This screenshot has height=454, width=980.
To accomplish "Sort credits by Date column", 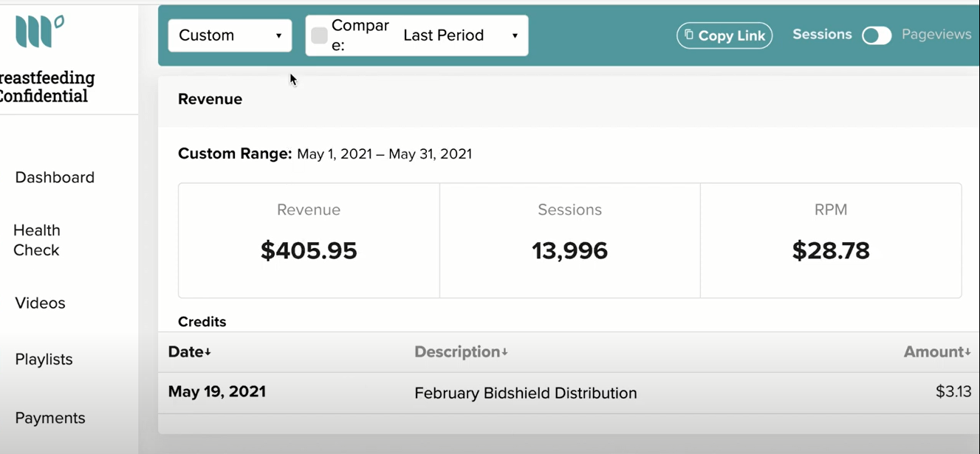I will (190, 352).
